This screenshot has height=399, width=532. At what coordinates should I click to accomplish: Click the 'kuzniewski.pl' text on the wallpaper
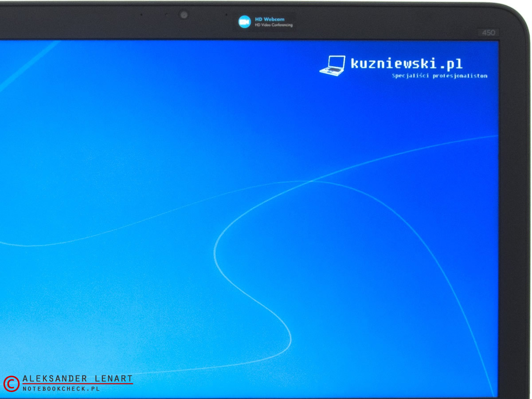(407, 63)
